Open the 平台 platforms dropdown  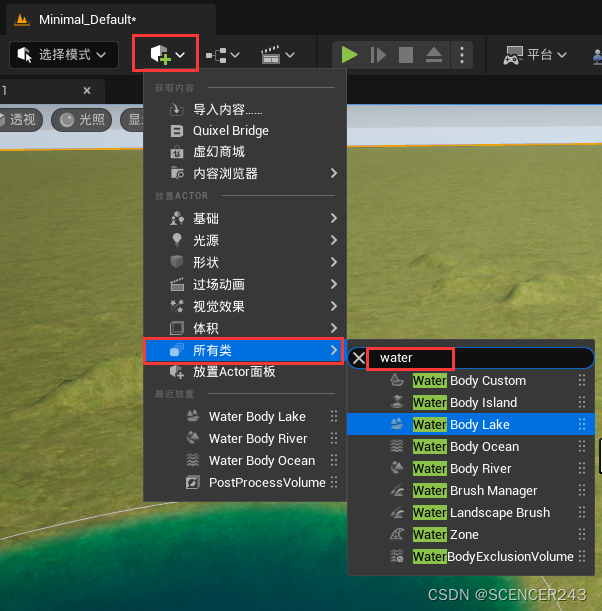click(535, 55)
